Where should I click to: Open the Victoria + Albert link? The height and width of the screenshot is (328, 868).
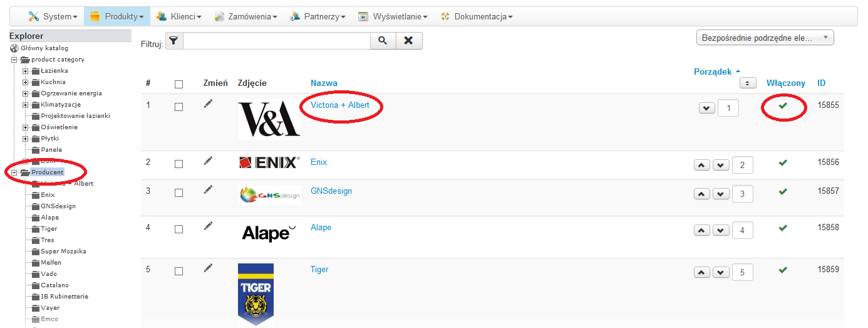coord(340,105)
